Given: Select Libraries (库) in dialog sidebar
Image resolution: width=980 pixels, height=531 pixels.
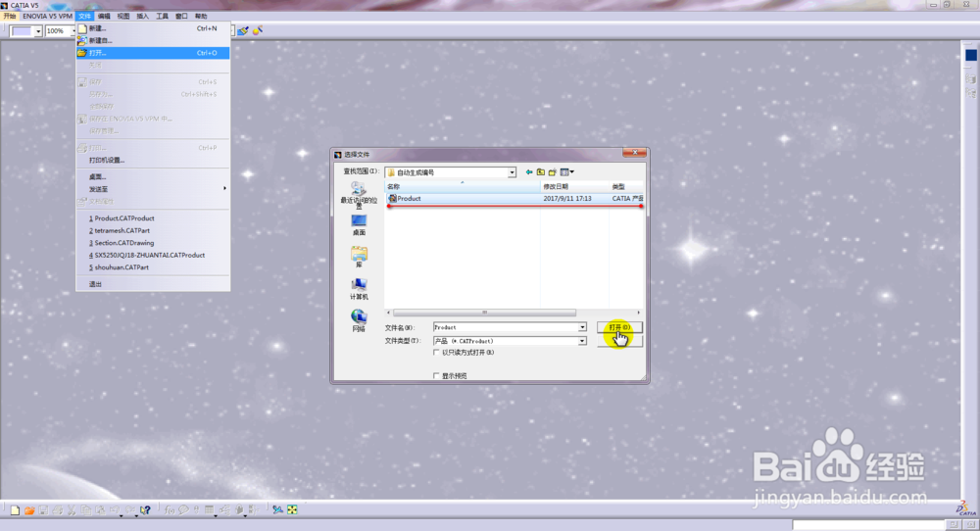Looking at the screenshot, I should point(359,258).
